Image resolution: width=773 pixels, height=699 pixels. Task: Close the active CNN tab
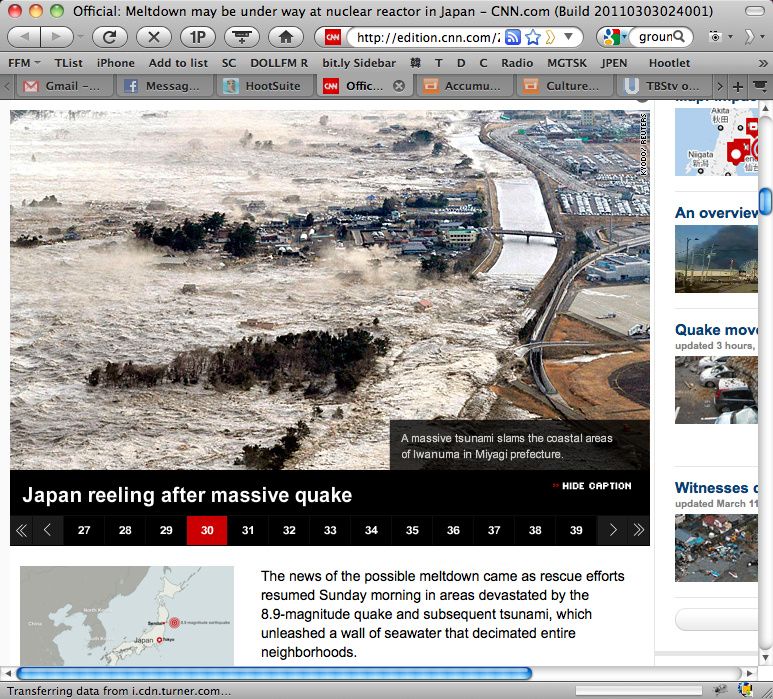(x=399, y=86)
